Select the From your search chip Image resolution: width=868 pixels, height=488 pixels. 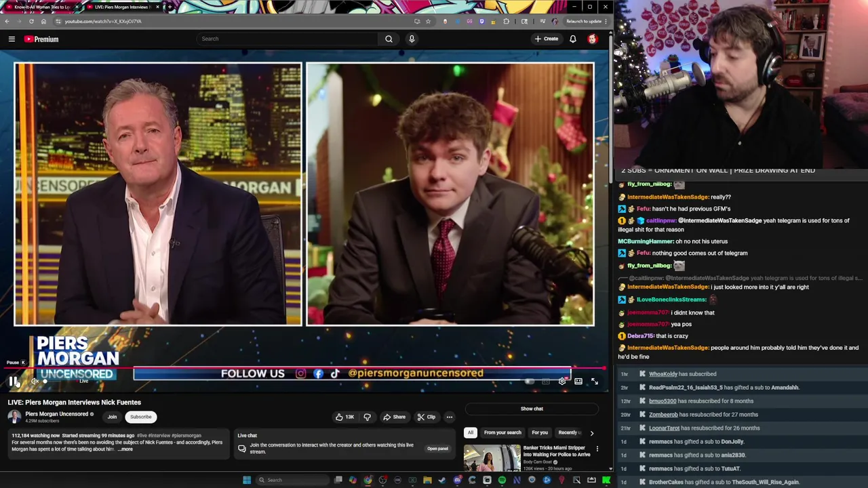[502, 432]
